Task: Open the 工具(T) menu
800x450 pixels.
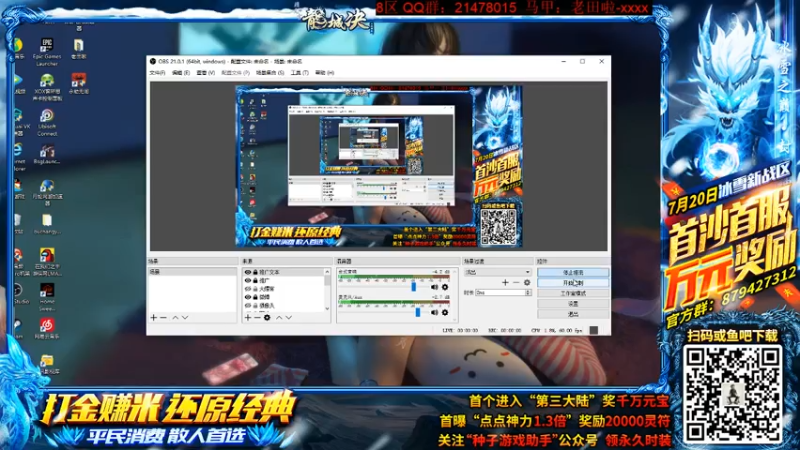Action: pos(299,73)
